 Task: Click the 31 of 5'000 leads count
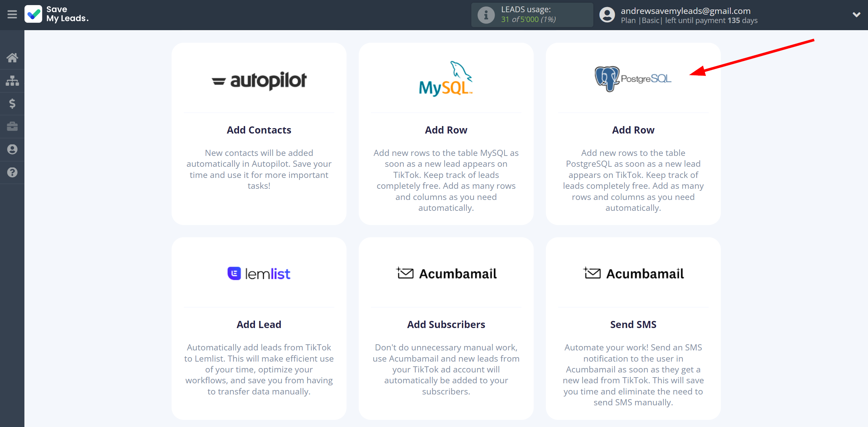pos(528,20)
